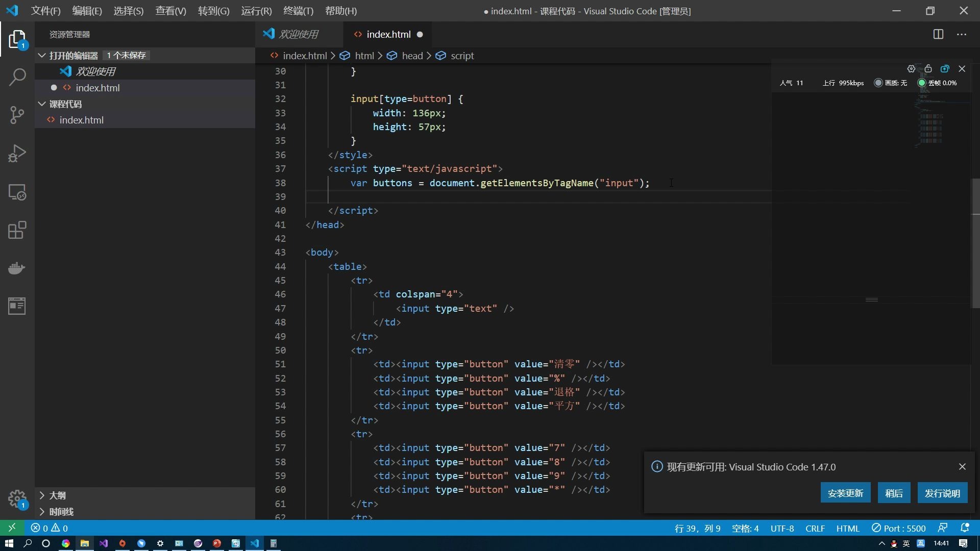Click 空格: 4 indentation indicator
Screen dimensions: 980x551
coord(745,528)
